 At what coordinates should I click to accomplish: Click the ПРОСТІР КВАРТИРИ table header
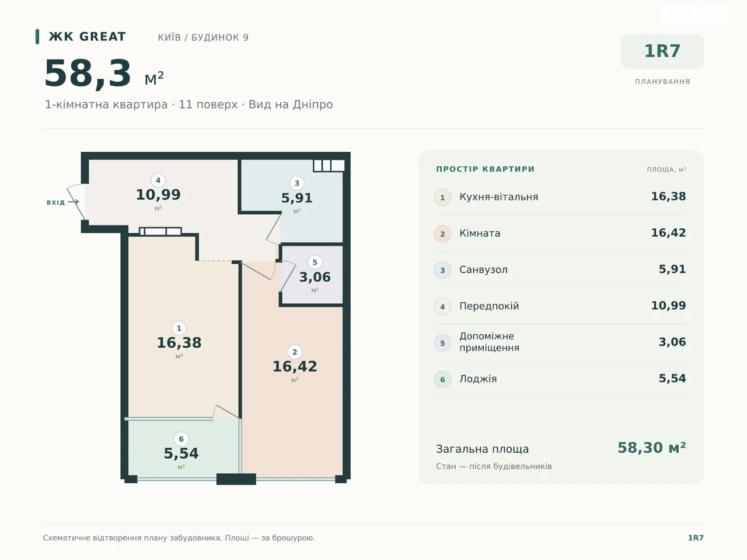click(486, 169)
